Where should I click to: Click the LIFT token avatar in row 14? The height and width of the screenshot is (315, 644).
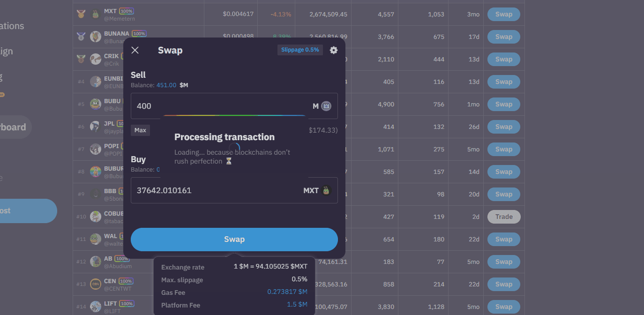96,307
